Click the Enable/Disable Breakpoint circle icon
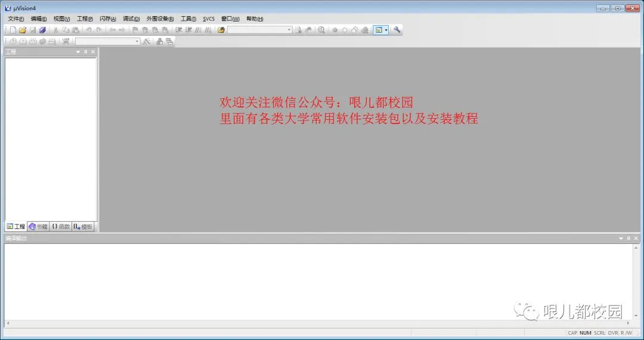Image resolution: width=644 pixels, height=340 pixels. [345, 30]
